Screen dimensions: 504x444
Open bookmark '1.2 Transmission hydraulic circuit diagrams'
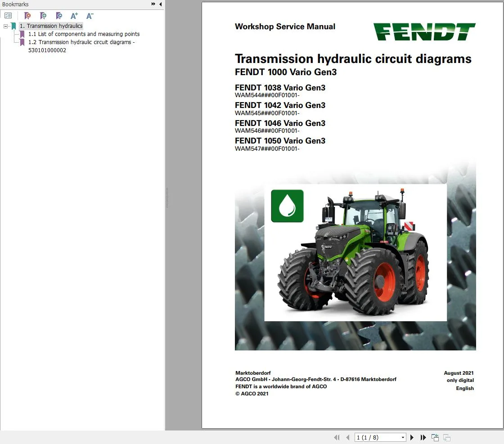(x=81, y=46)
